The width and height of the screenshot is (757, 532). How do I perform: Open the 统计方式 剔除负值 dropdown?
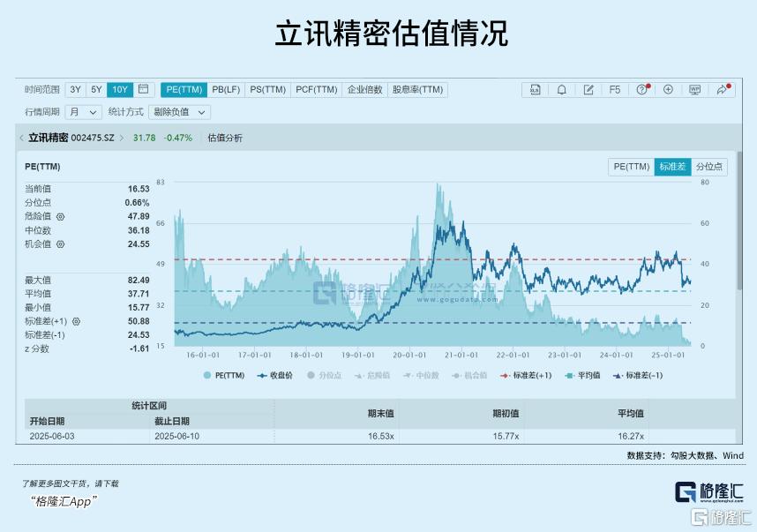click(180, 112)
